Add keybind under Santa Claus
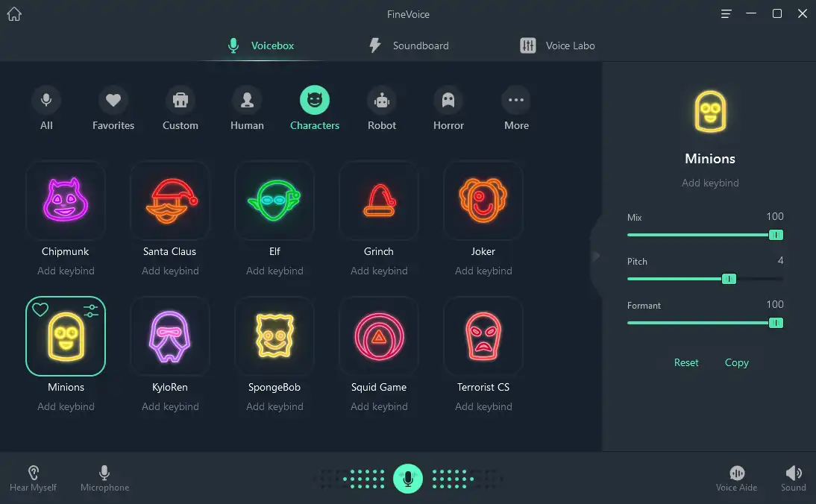The width and height of the screenshot is (816, 504). pyautogui.click(x=170, y=271)
